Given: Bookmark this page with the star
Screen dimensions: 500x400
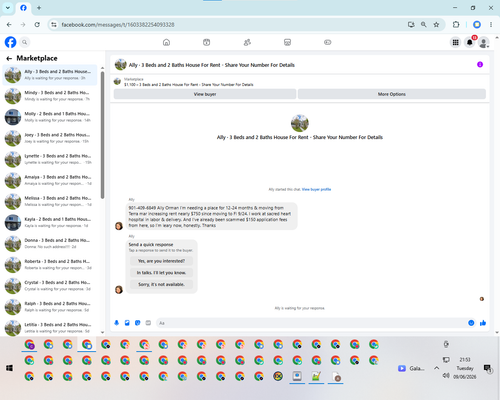Looking at the screenshot, I should click(x=436, y=25).
